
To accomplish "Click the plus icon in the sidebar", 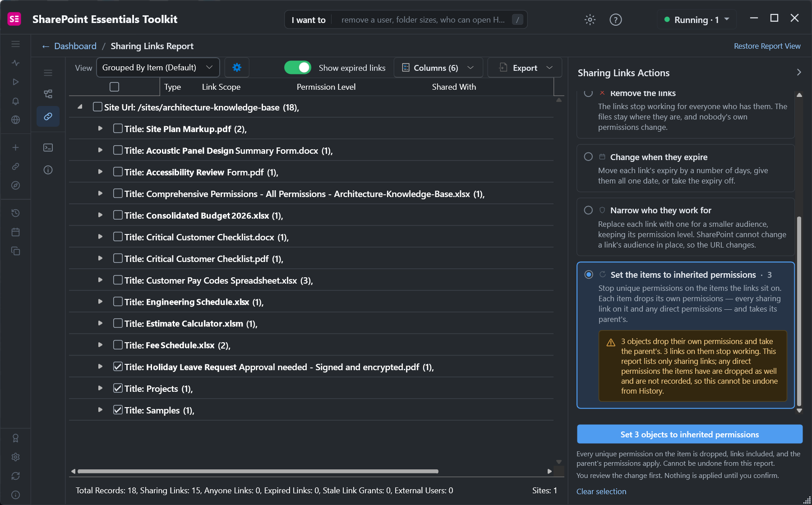I will [x=15, y=147].
